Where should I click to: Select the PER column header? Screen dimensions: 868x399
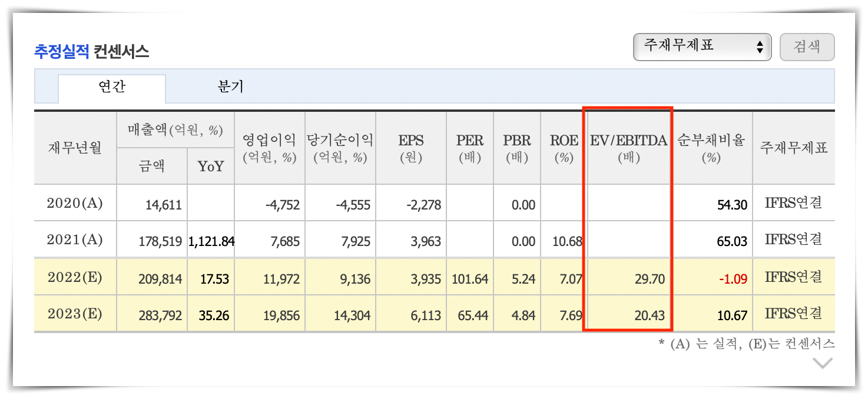[469, 148]
